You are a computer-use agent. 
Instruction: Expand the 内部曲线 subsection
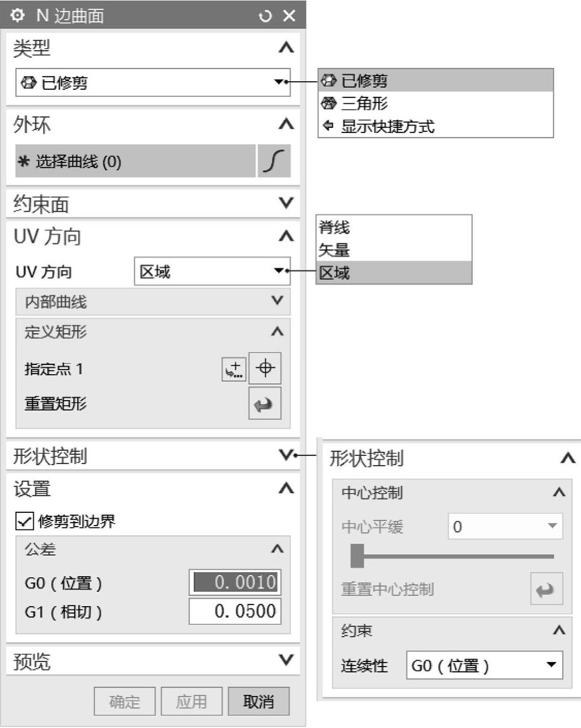click(x=153, y=302)
